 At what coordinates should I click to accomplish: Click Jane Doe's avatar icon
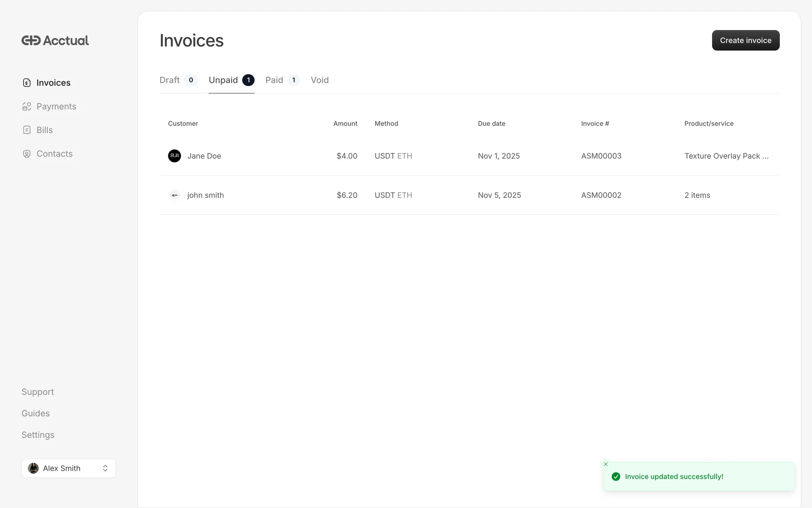174,156
